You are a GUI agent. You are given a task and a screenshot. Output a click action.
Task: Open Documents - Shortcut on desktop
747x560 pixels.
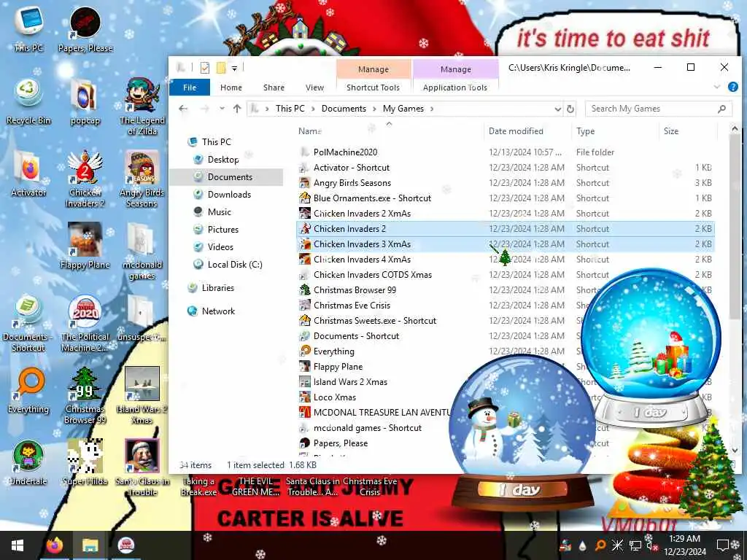point(28,324)
